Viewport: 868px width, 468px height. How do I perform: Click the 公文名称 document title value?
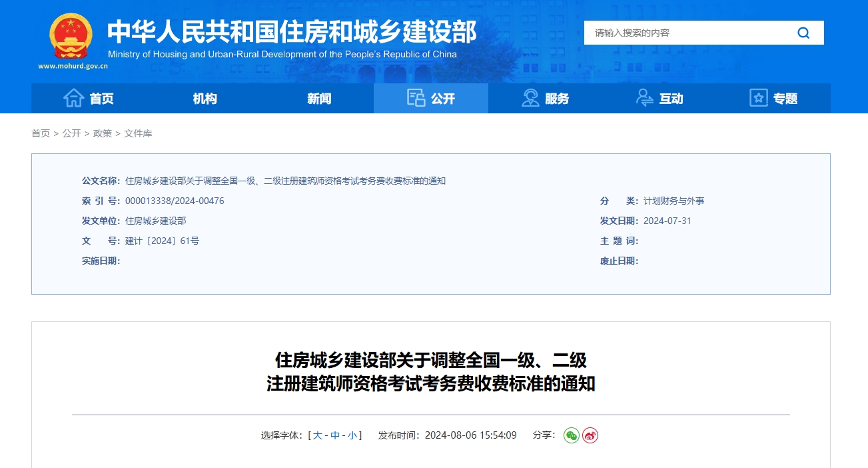(x=285, y=181)
